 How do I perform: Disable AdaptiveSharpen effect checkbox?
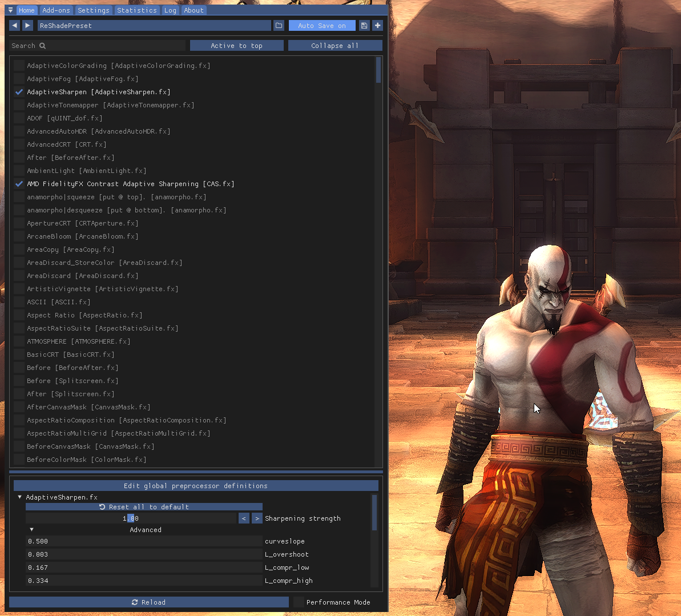click(x=19, y=92)
